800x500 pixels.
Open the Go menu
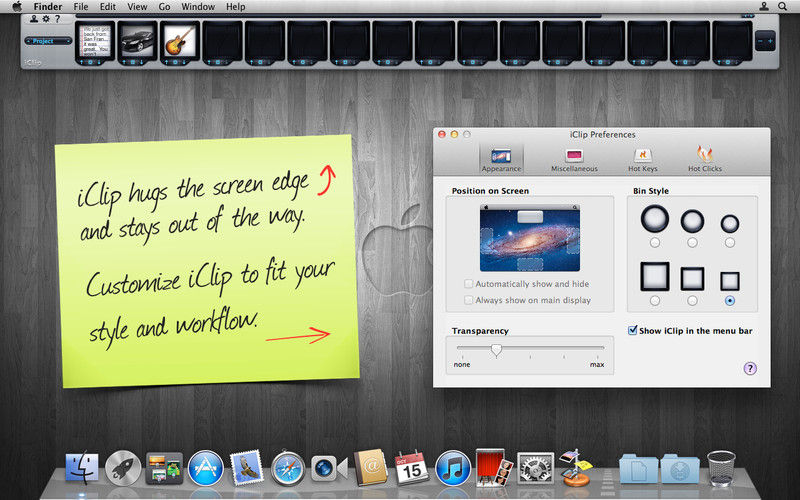[164, 7]
